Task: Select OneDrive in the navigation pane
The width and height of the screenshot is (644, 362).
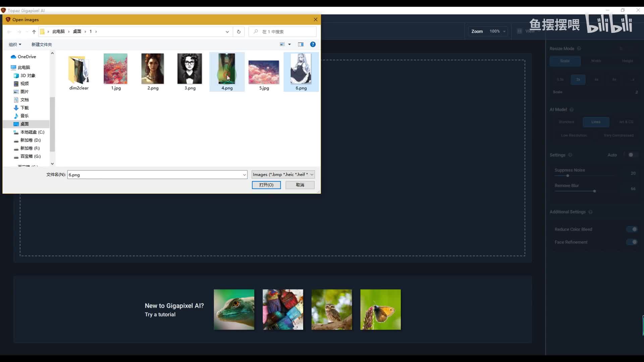Action: [x=26, y=57]
